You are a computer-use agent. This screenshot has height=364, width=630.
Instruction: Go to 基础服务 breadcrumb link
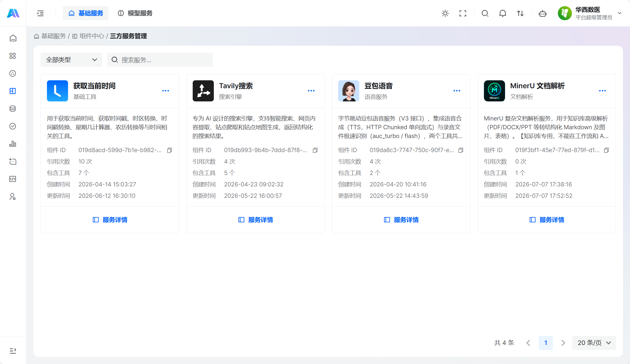coord(50,36)
